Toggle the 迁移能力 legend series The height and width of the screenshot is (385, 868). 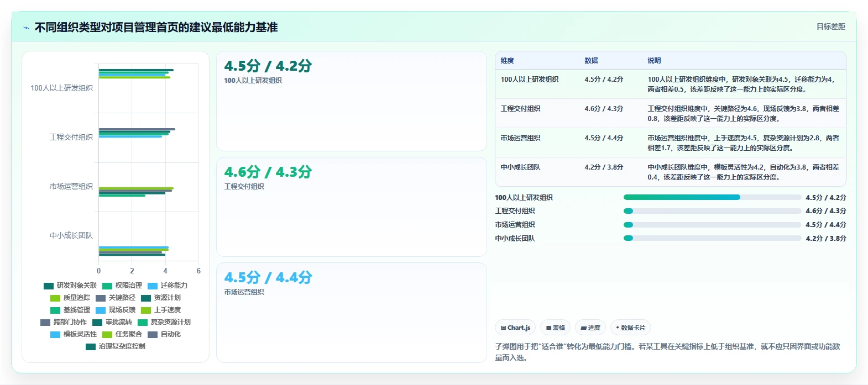168,286
